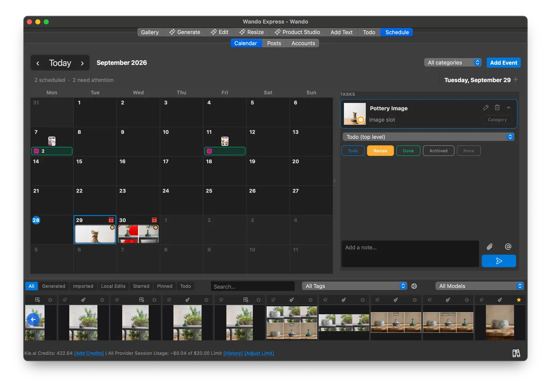551x392 pixels.
Task: Open the Todo (top level) dropdown
Action: (x=428, y=137)
